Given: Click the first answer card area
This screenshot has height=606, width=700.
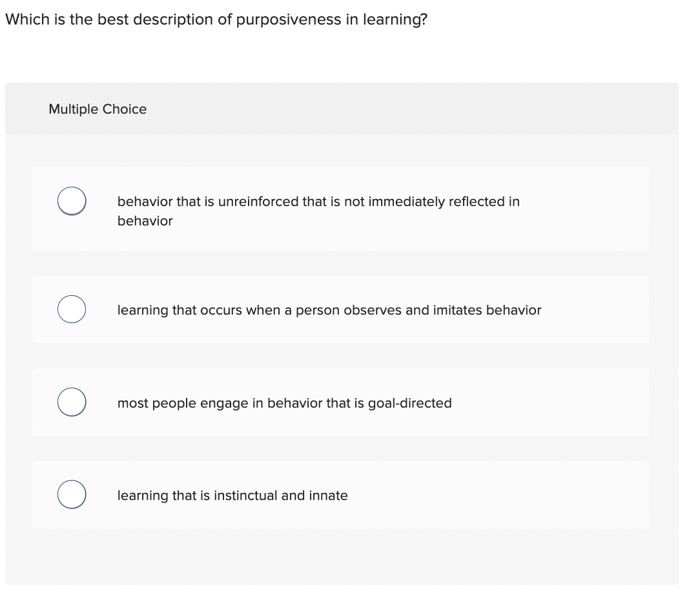Looking at the screenshot, I should coord(340,209).
